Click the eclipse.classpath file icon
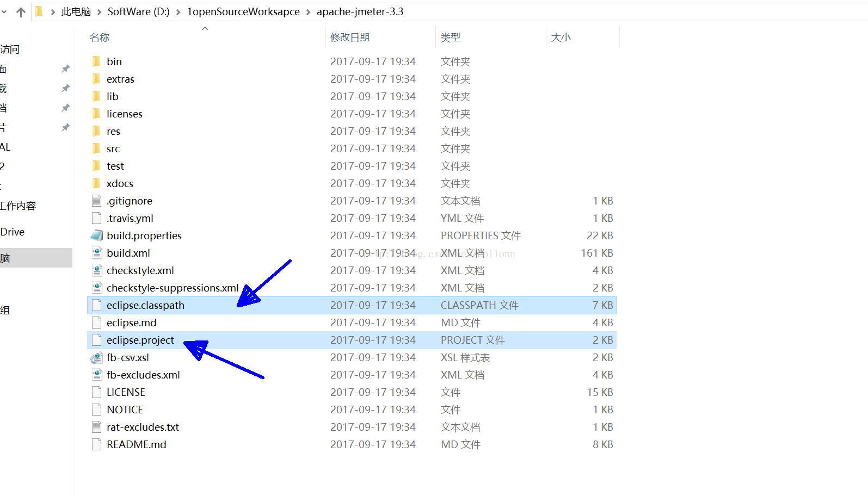868x496 pixels. 97,305
